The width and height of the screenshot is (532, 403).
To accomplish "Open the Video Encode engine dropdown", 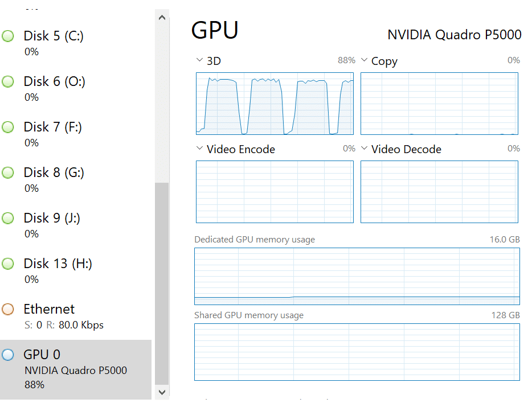I will [x=199, y=148].
